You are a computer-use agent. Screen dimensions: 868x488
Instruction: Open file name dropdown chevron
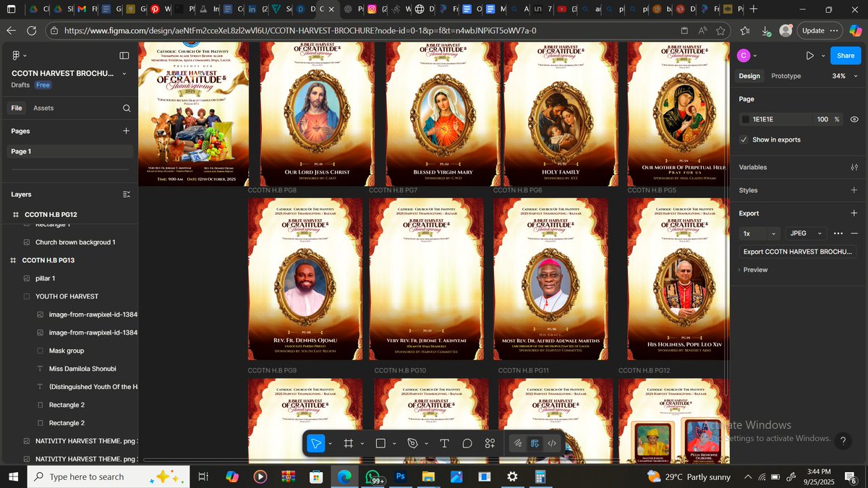(x=124, y=73)
